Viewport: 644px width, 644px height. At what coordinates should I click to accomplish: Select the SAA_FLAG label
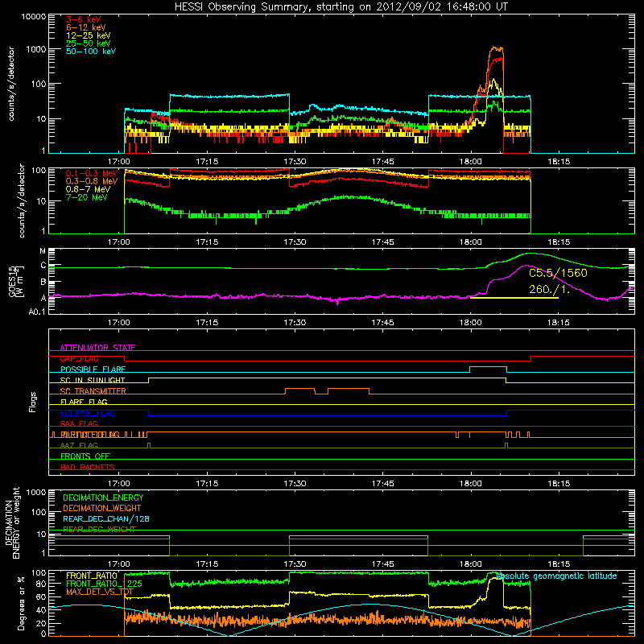click(79, 423)
